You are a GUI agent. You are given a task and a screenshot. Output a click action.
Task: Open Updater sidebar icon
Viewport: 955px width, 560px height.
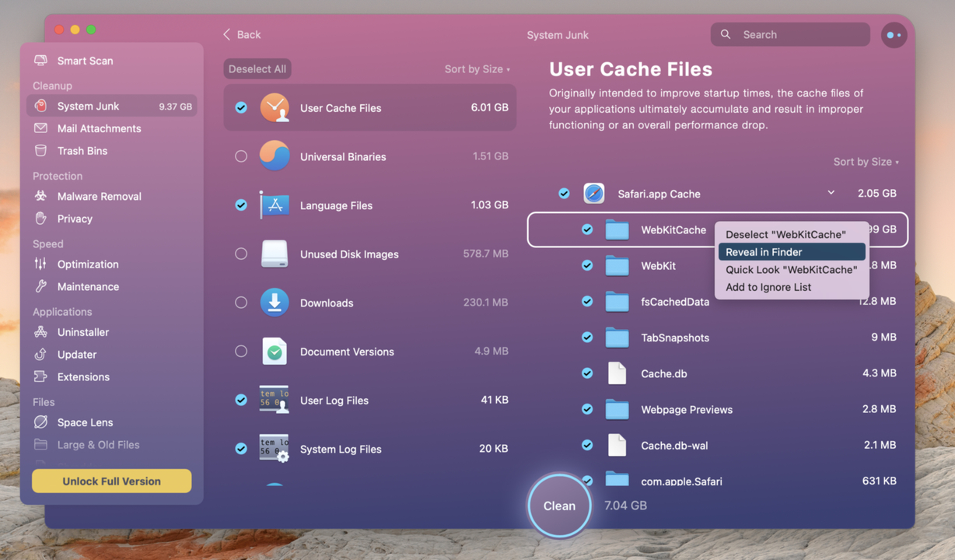pyautogui.click(x=40, y=354)
